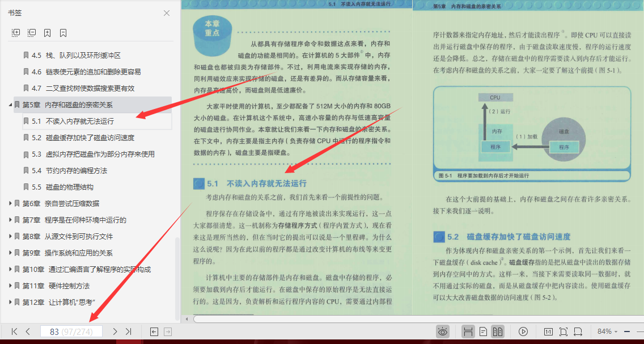Click the zoom out minus control
This screenshot has width=644, height=344.
coord(626,331)
